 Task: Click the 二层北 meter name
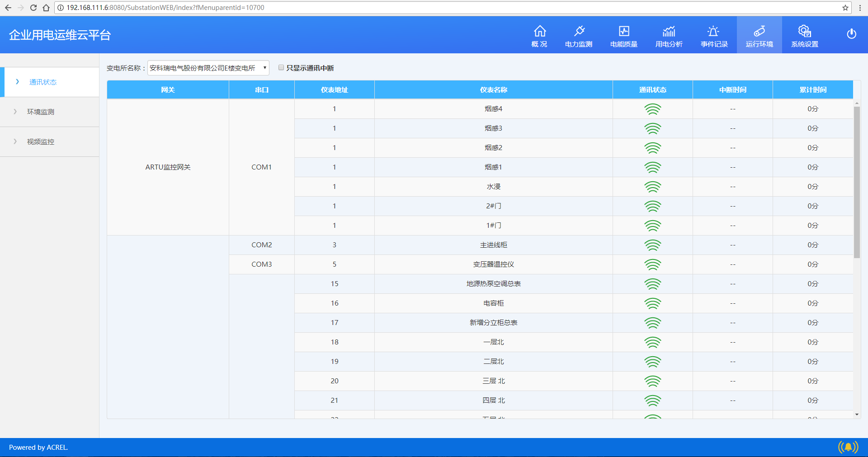click(494, 362)
